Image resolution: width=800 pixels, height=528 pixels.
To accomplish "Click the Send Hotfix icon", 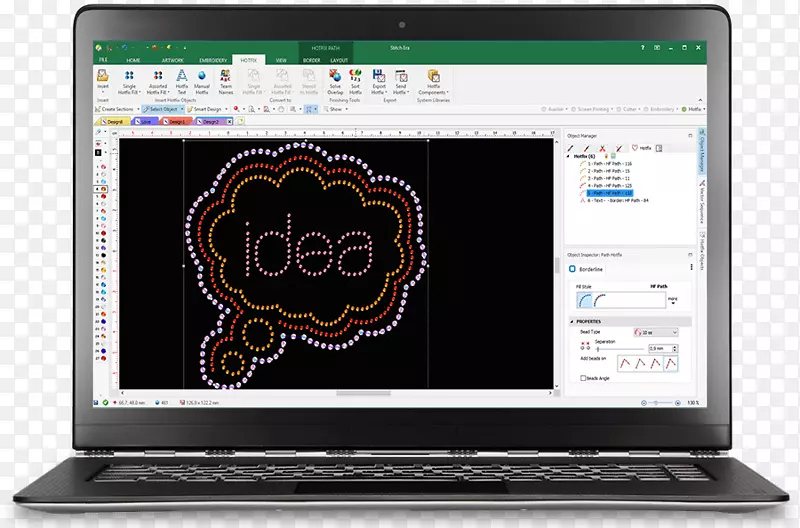I will pyautogui.click(x=401, y=77).
